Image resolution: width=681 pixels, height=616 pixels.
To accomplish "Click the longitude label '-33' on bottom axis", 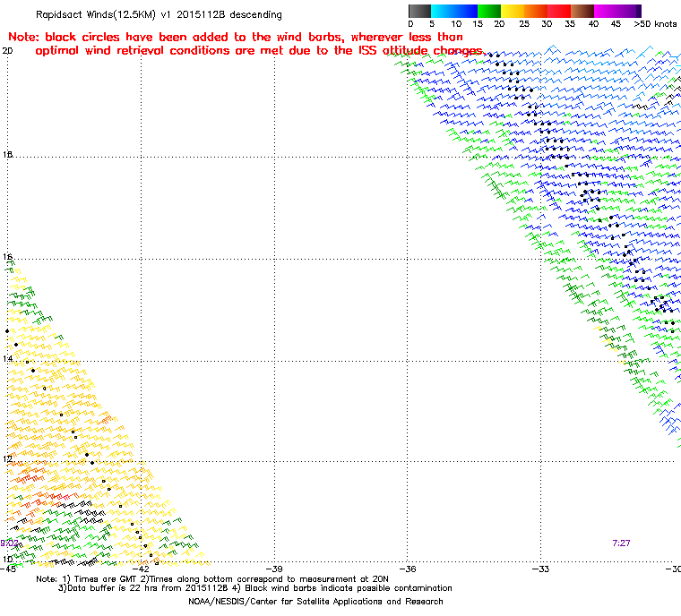I will click(540, 569).
